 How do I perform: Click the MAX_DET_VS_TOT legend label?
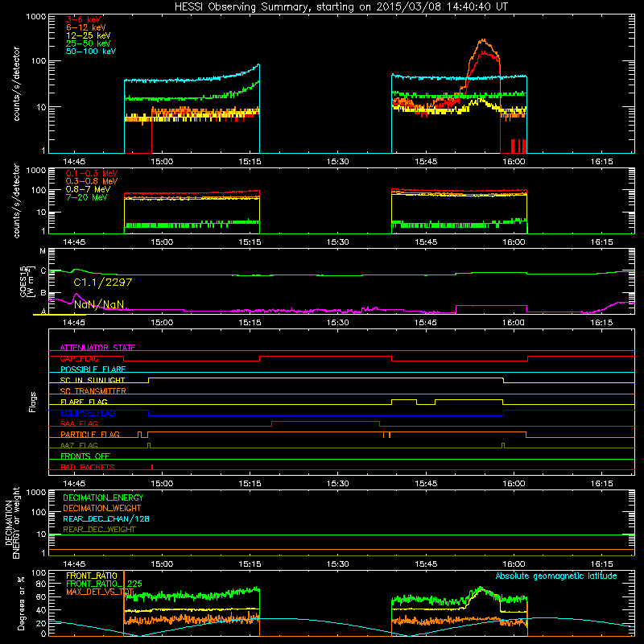click(100, 592)
